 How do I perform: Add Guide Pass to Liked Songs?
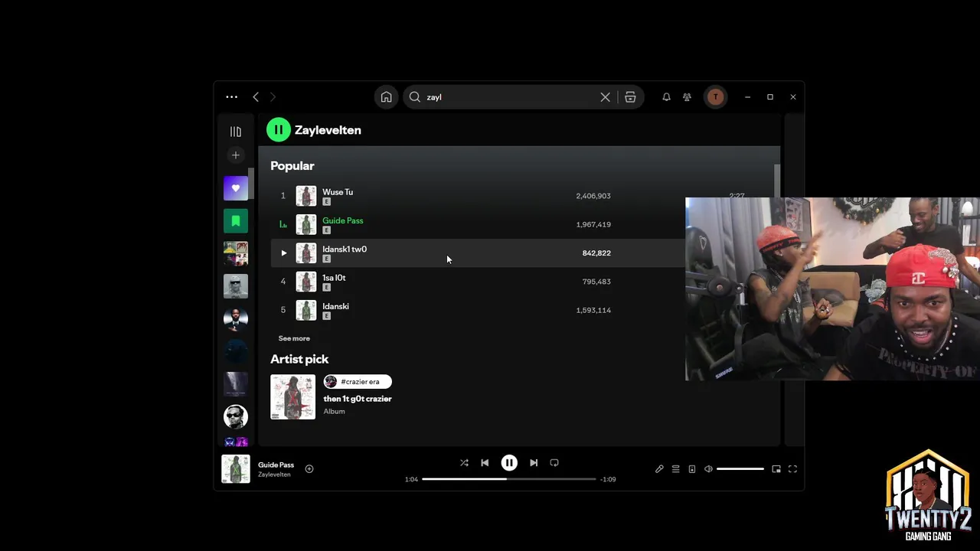tap(309, 469)
